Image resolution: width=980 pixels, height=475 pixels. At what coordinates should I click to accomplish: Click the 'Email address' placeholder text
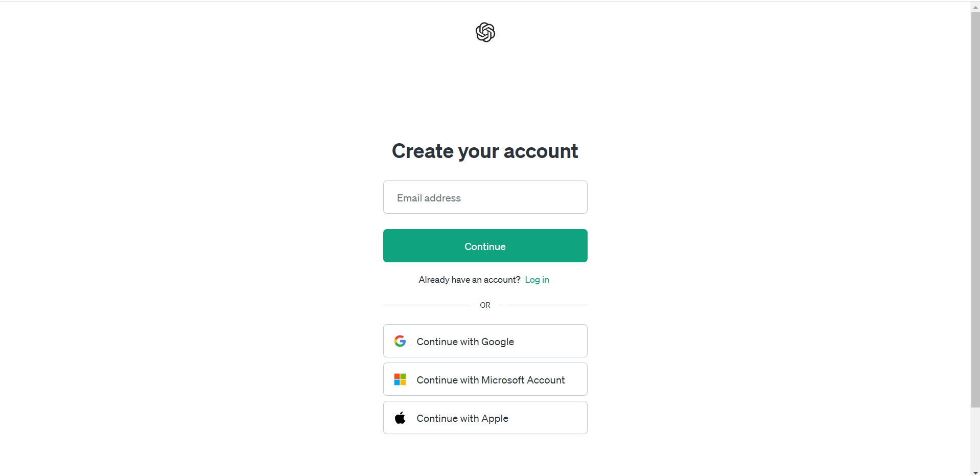click(x=429, y=198)
